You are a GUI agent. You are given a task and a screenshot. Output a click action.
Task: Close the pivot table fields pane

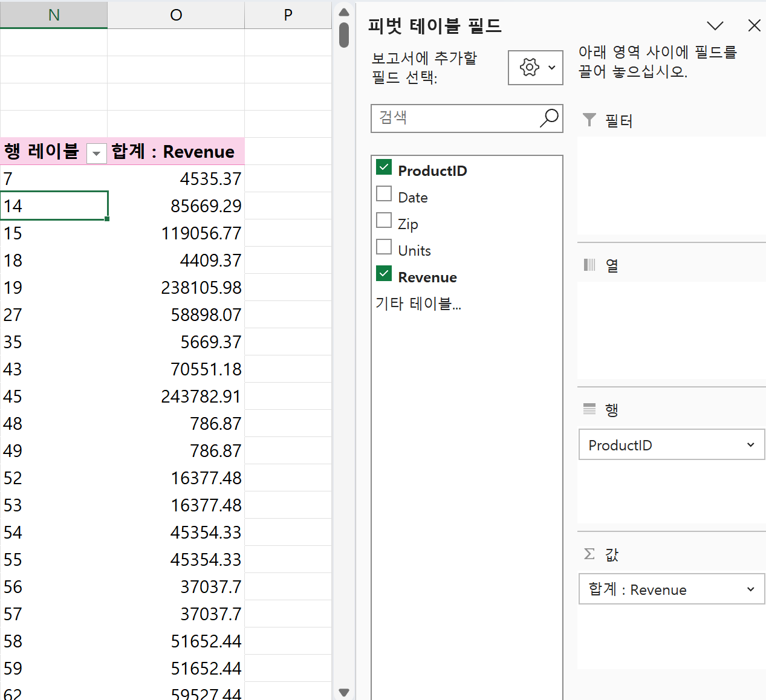tap(754, 25)
